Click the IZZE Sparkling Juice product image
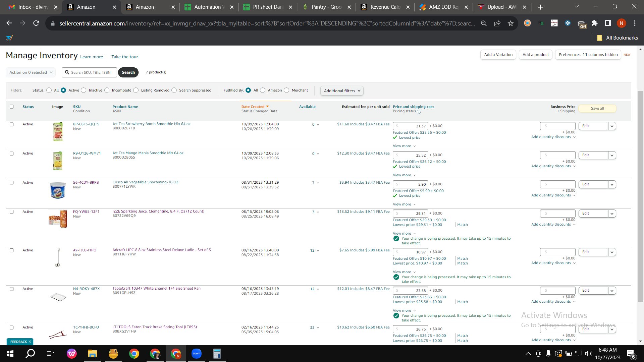Screen dimensions: 644x362 (58, 219)
